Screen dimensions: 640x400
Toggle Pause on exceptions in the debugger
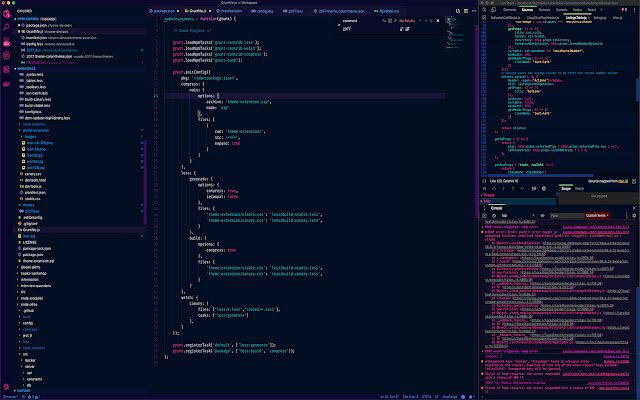(544, 189)
